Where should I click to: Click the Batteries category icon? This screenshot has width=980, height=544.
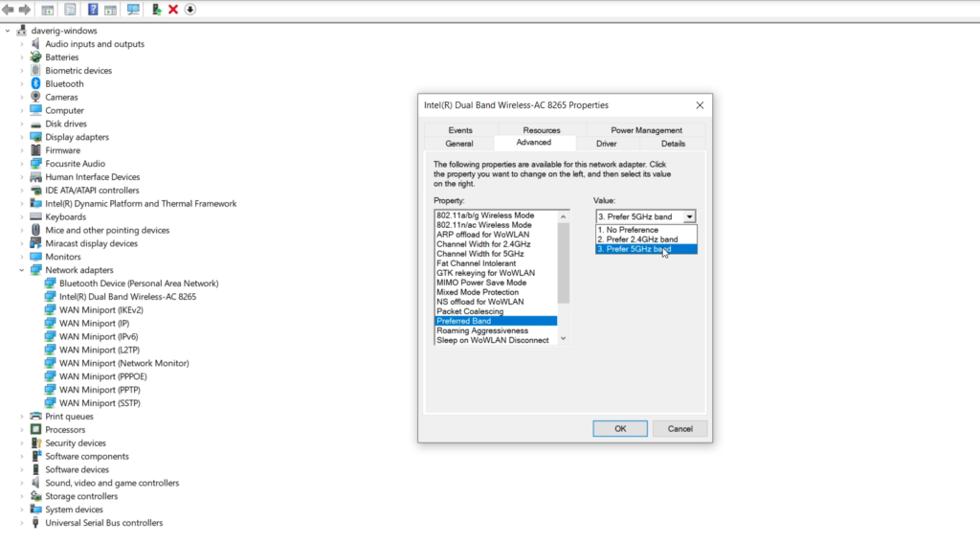click(x=35, y=57)
